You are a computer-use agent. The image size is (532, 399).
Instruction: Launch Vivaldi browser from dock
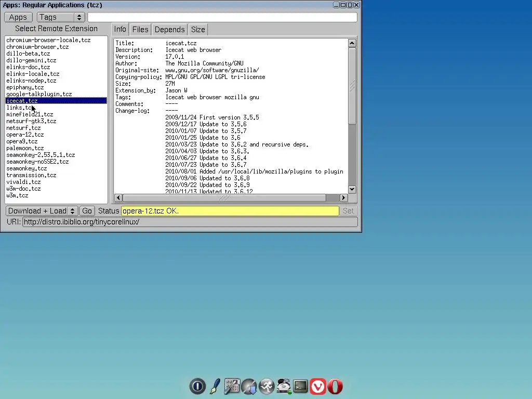317,387
